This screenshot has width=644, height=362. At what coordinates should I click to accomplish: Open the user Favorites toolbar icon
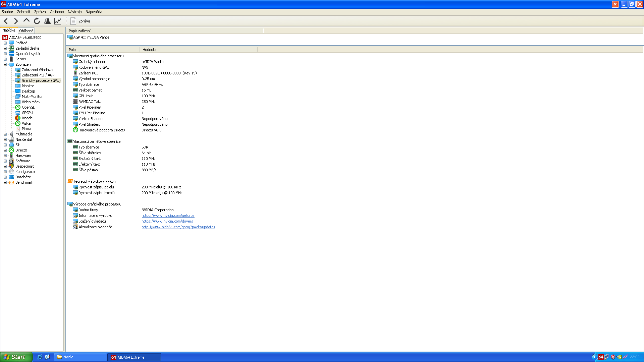pyautogui.click(x=47, y=21)
